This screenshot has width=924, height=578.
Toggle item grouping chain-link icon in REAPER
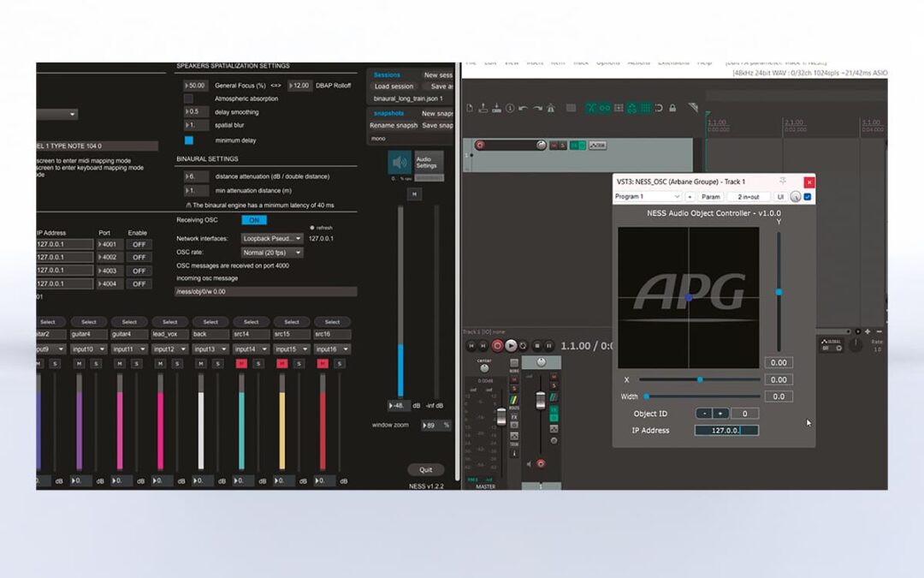(605, 108)
